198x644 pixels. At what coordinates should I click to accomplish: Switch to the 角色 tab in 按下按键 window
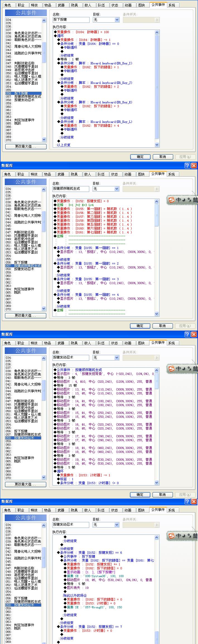point(8,5)
